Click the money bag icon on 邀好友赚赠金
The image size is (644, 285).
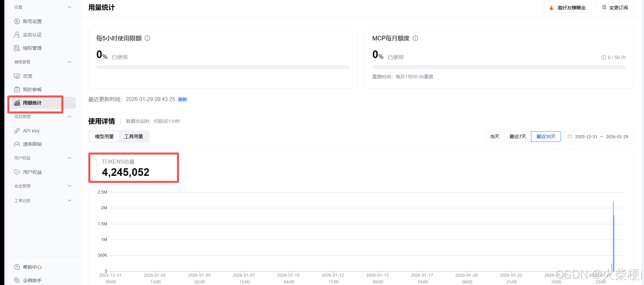click(551, 8)
